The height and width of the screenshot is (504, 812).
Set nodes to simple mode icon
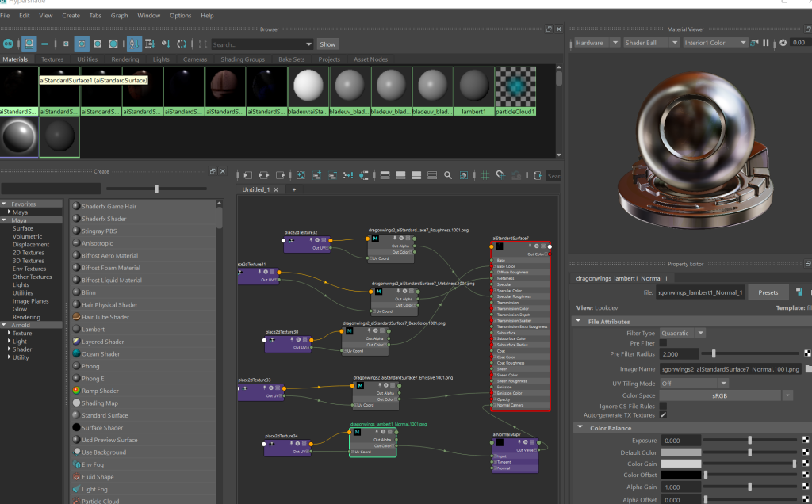385,175
